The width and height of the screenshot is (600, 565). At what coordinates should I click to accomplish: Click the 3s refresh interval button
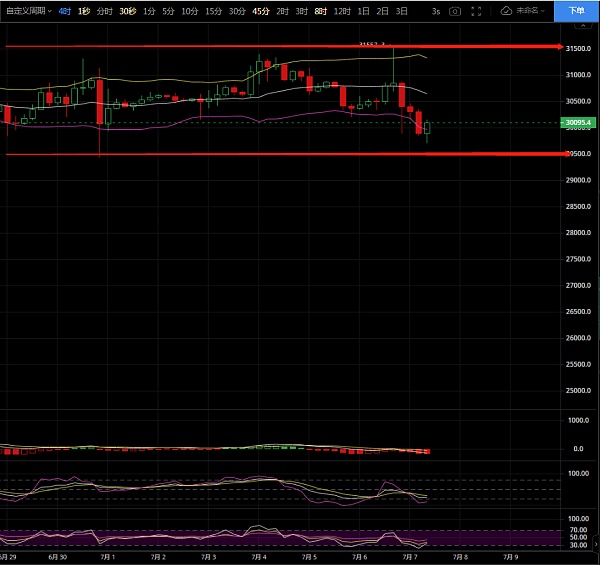[x=436, y=10]
